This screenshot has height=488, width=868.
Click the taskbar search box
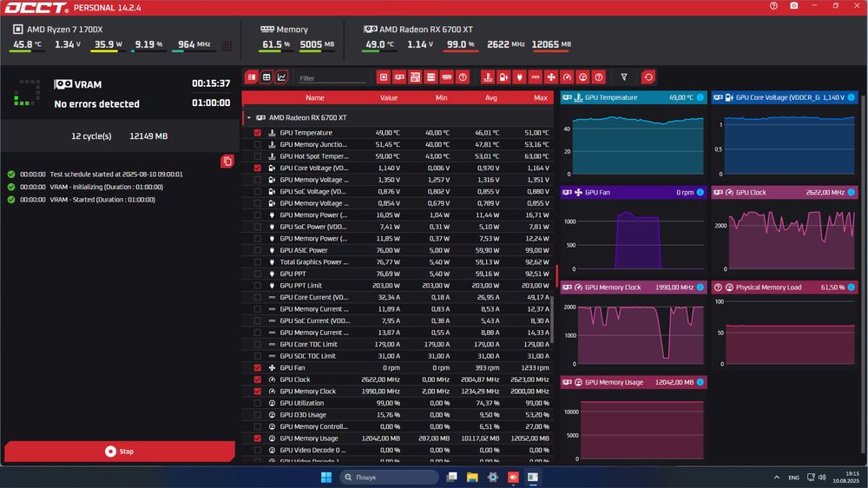coord(389,478)
